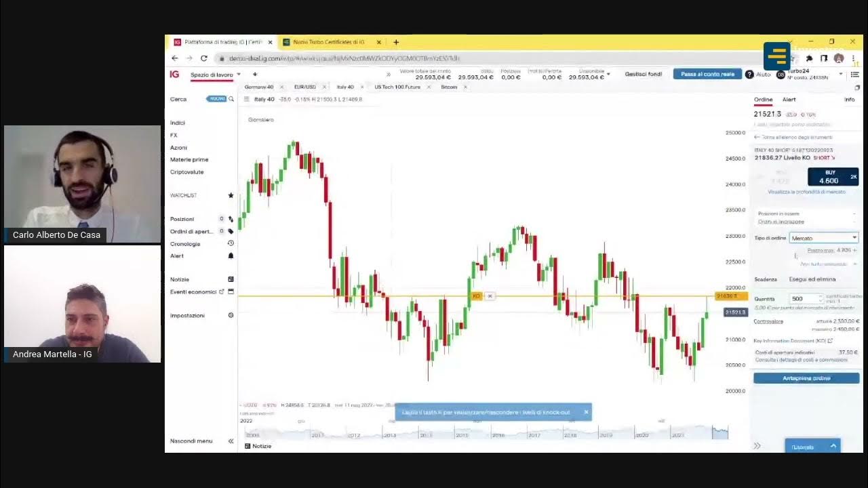Open the Alert tab in order panel
868x488 pixels.
click(789, 100)
